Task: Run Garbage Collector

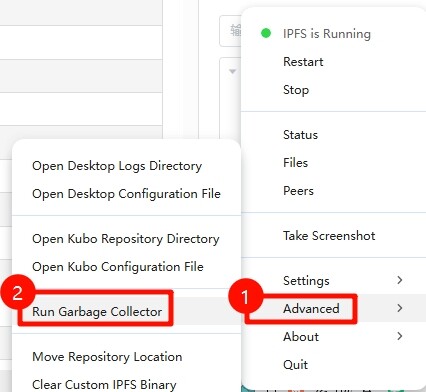Action: click(97, 312)
